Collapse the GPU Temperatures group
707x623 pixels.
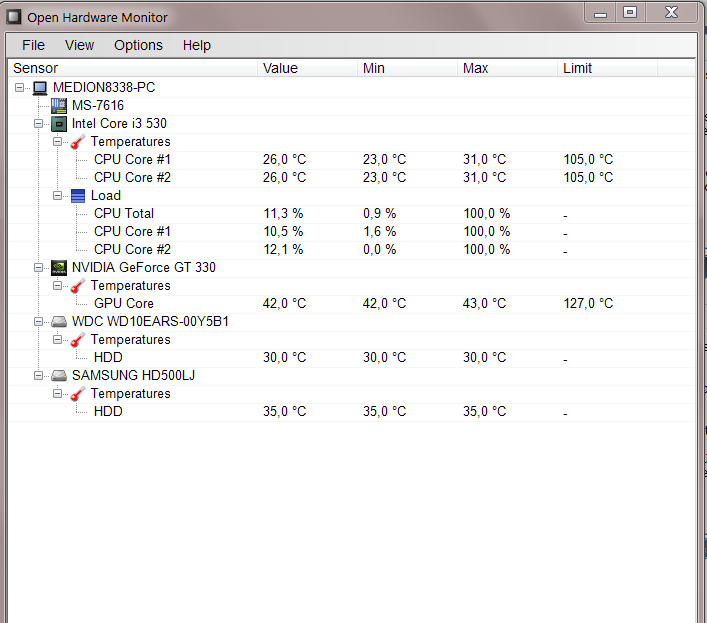click(x=57, y=286)
